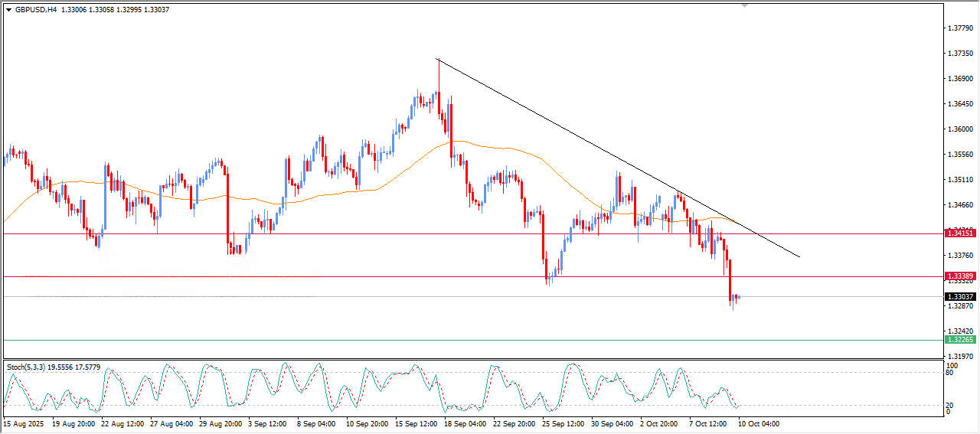980x434 pixels.
Task: Click the 10 Oct 04:00 time label
Action: pyautogui.click(x=758, y=423)
